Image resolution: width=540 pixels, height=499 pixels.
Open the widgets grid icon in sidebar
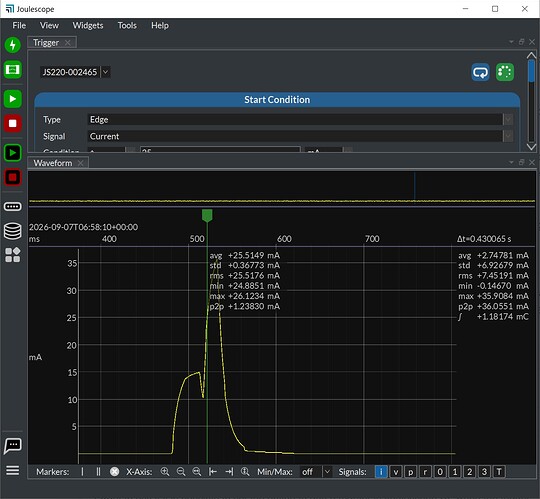tap(13, 255)
